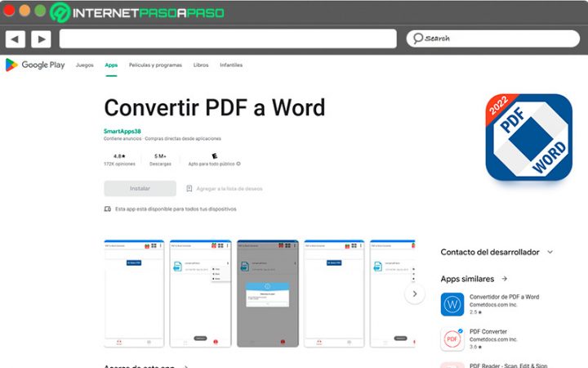Click the PDF Converter app title

click(488, 331)
